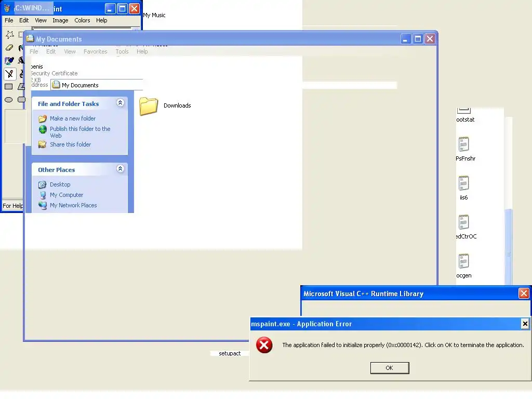The width and height of the screenshot is (532, 399).
Task: Select the Pick Color eyedropper tool
Action: (9, 61)
